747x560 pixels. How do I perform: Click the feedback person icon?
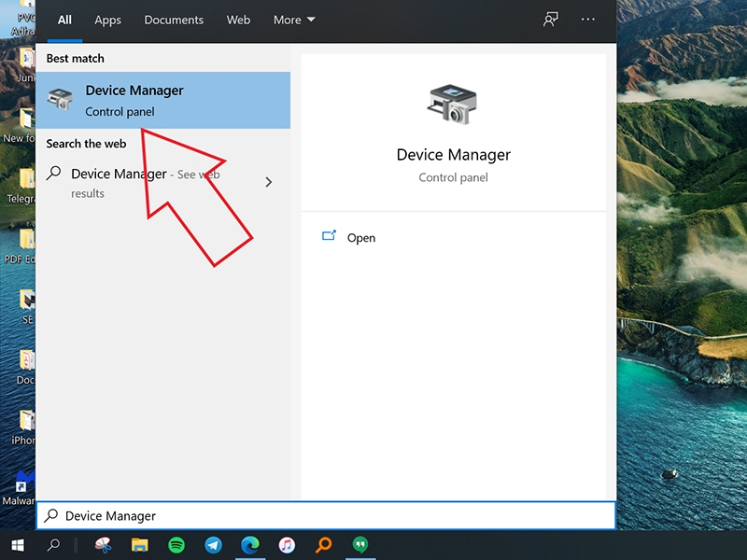click(551, 20)
